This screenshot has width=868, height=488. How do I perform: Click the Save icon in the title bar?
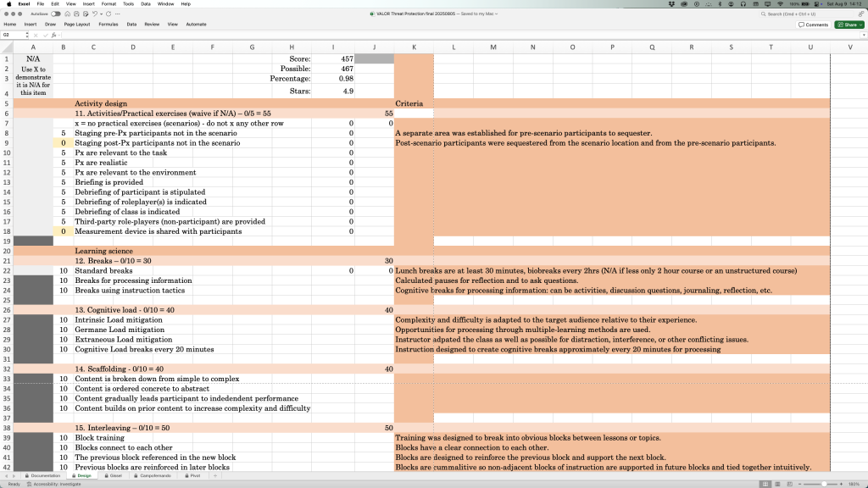[76, 14]
